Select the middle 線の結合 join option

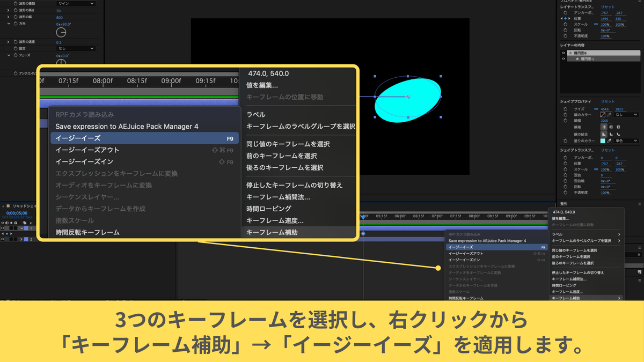[x=611, y=134]
